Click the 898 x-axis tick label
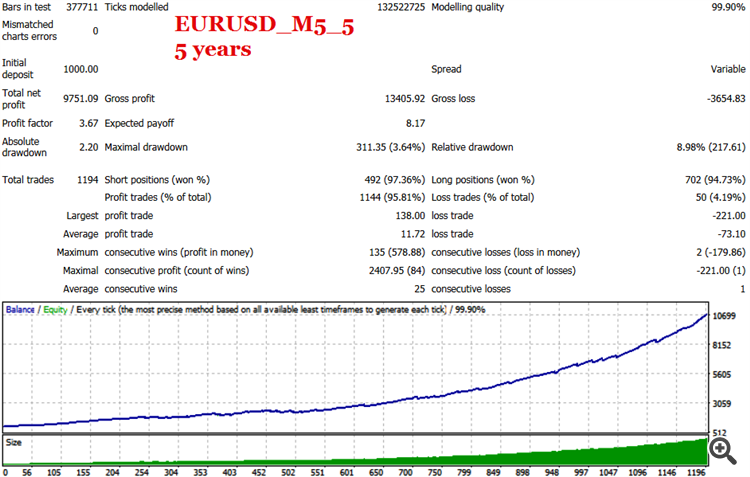 coord(522,472)
